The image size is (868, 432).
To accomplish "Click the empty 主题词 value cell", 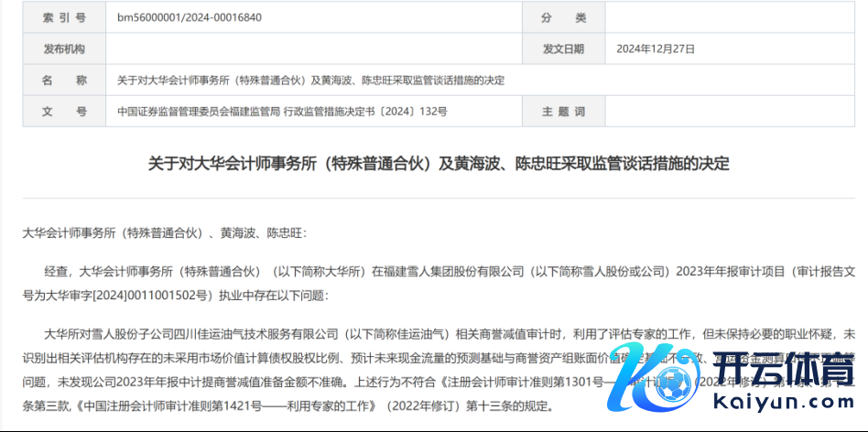I will 732,112.
